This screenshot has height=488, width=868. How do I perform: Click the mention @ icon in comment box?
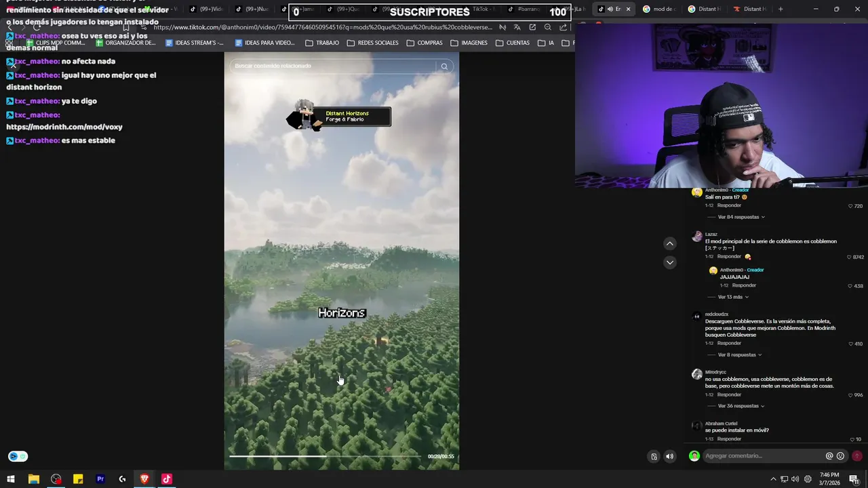(829, 456)
